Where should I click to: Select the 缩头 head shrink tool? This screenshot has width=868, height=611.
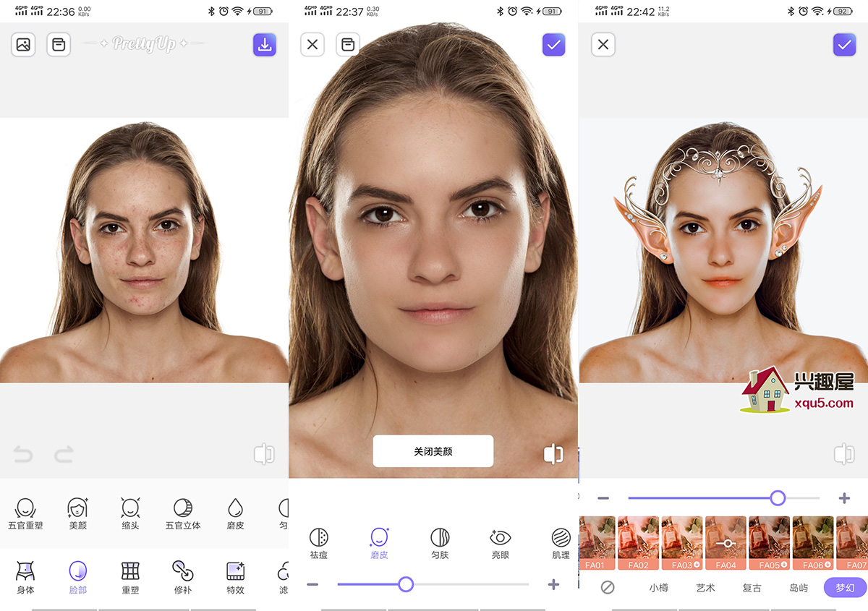click(x=130, y=513)
